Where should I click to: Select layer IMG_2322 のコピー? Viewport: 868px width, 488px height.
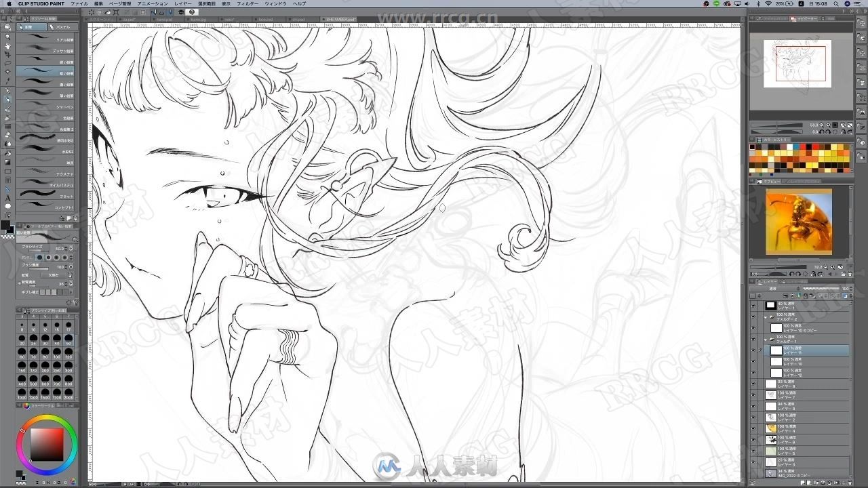(x=807, y=473)
